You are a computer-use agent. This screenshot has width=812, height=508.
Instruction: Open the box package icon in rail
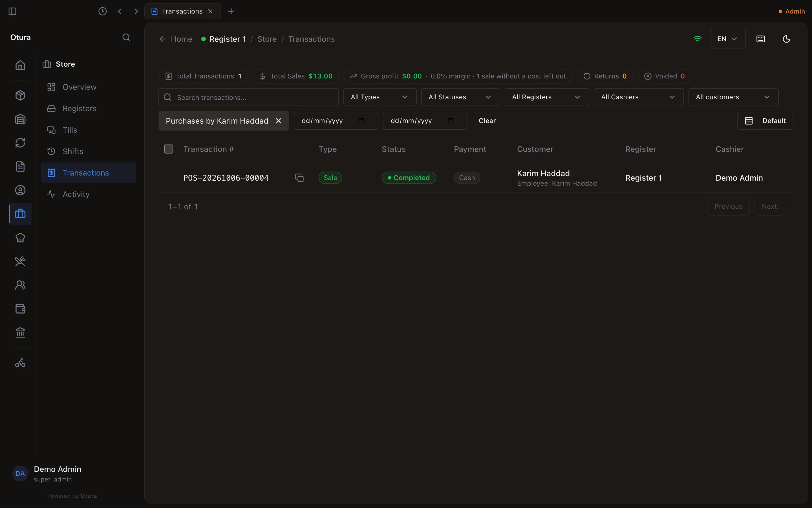[20, 95]
